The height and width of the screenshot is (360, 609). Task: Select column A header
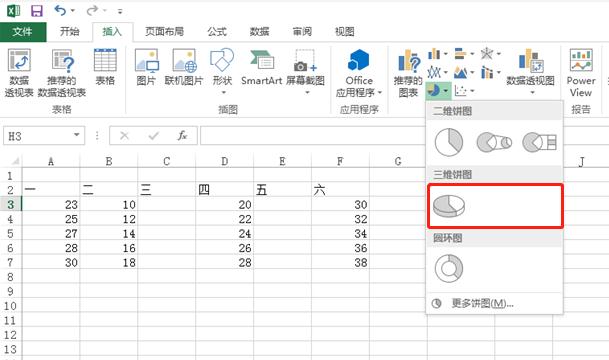coord(51,161)
